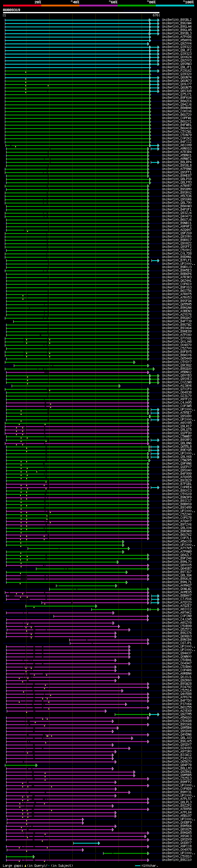Click the label UniRef100_Q655L8
The height and width of the screenshot is (868, 197).
[177, 446]
